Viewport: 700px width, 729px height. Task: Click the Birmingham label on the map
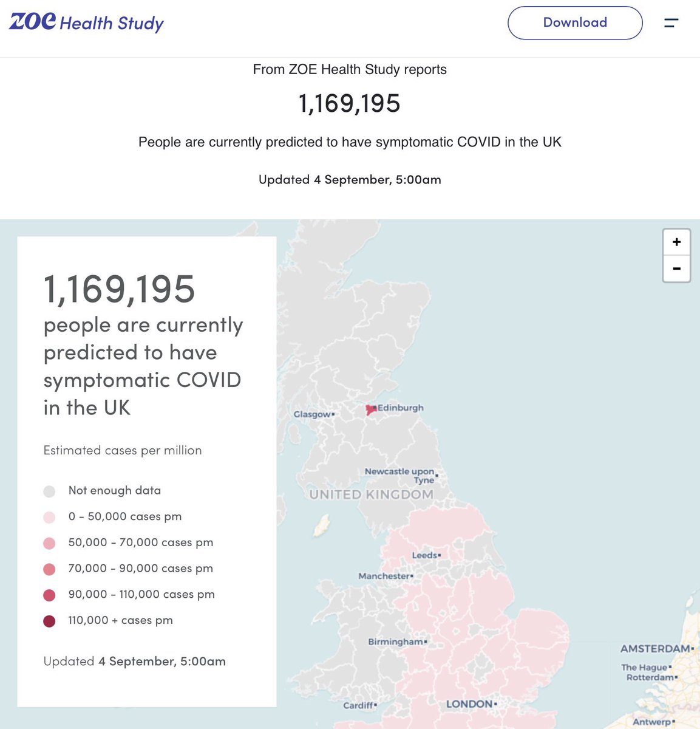(x=395, y=642)
